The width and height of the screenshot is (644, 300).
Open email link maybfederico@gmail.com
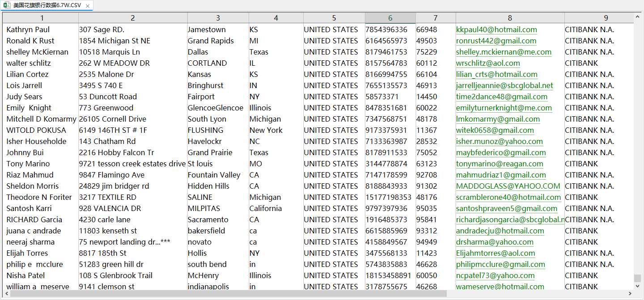(501, 152)
